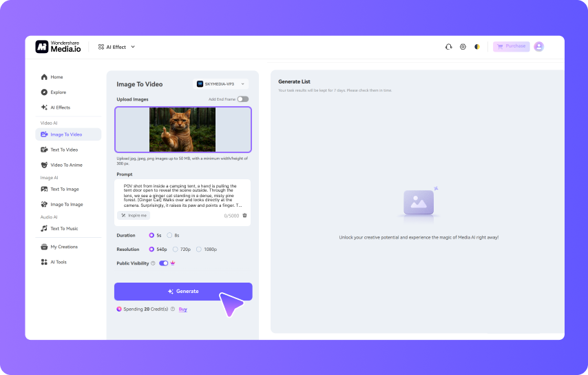588x375 pixels.
Task: Click the Explore compass icon
Action: coord(44,92)
